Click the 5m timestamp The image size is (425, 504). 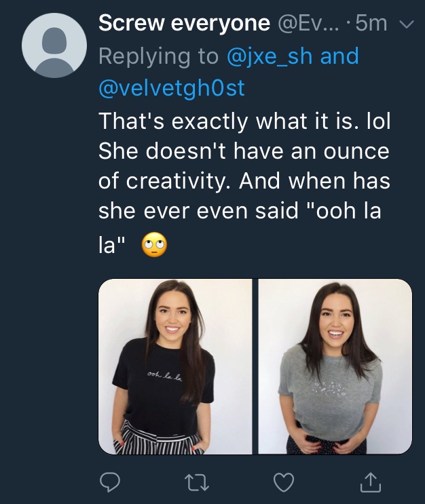point(371,24)
